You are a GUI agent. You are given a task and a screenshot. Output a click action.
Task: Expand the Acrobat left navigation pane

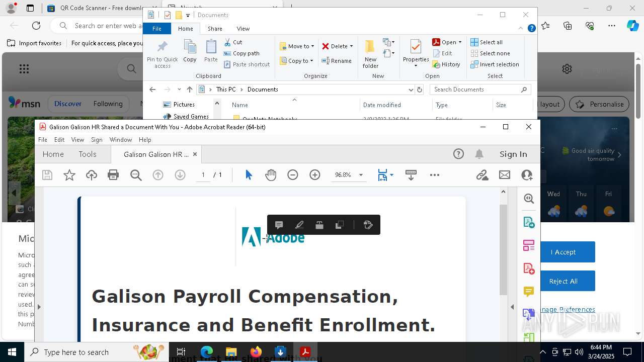point(39,307)
